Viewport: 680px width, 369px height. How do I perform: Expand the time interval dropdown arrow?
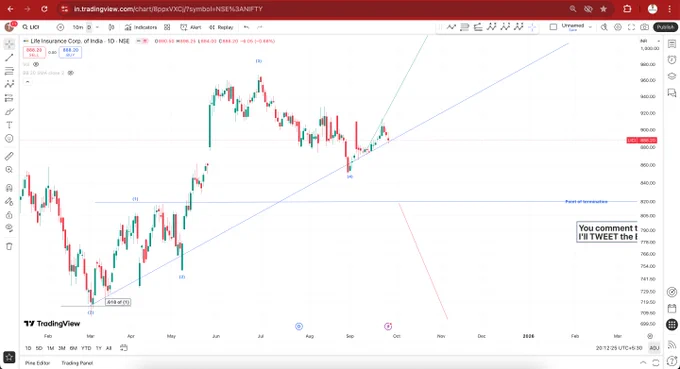97,27
